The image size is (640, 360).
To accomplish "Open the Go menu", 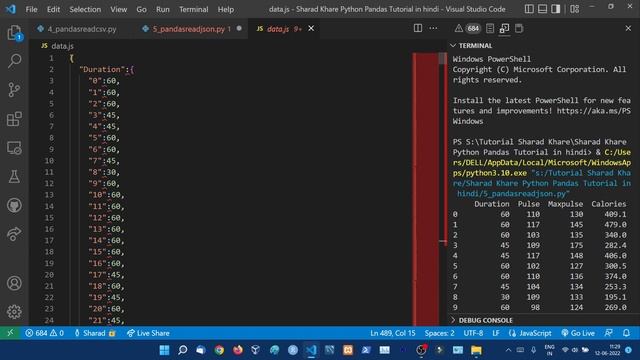I will coord(141,9).
